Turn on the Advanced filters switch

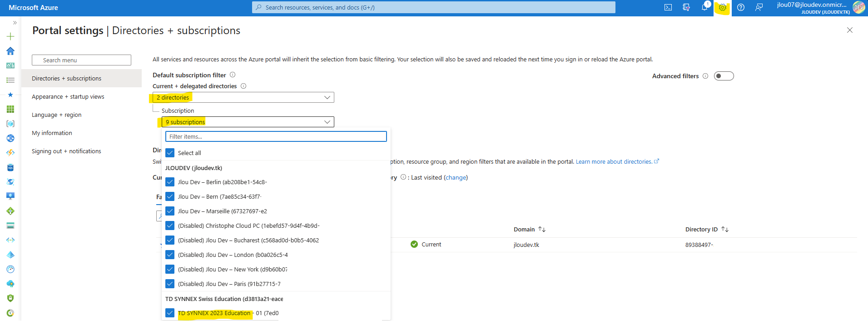click(x=724, y=76)
